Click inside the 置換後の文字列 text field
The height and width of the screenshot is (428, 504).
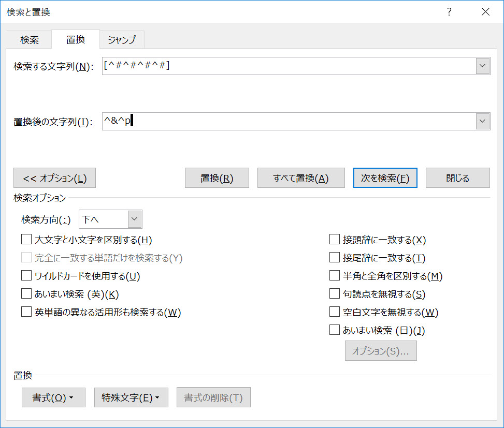pyautogui.click(x=288, y=121)
